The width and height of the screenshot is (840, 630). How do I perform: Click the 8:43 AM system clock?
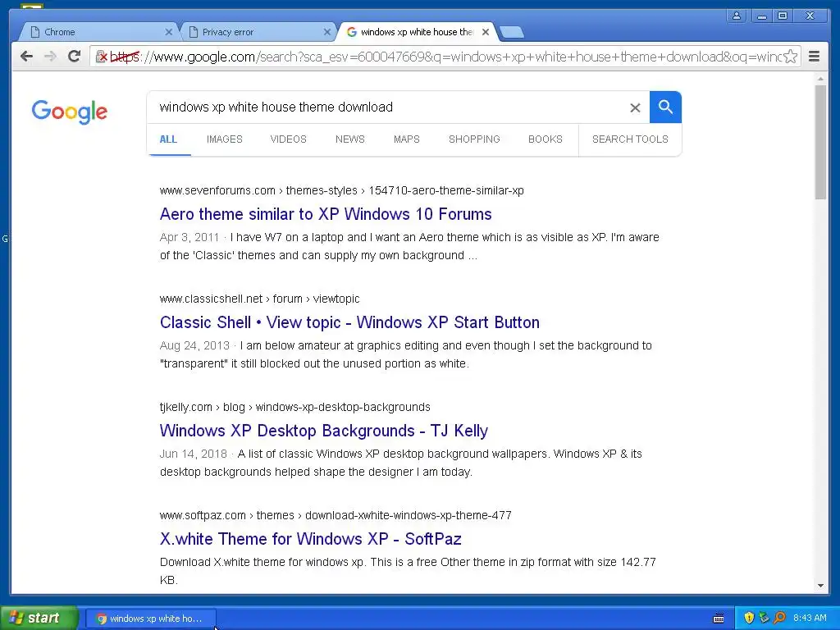click(x=810, y=618)
